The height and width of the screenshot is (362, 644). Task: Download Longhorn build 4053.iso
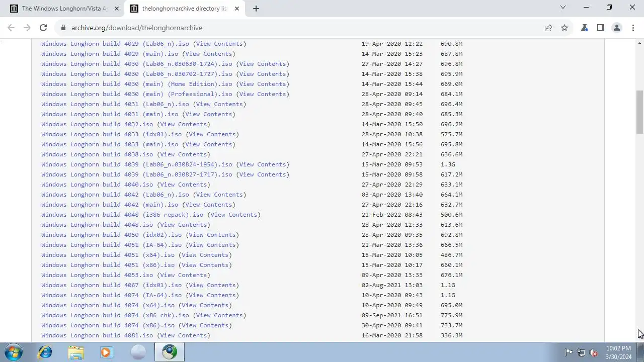coord(97,275)
